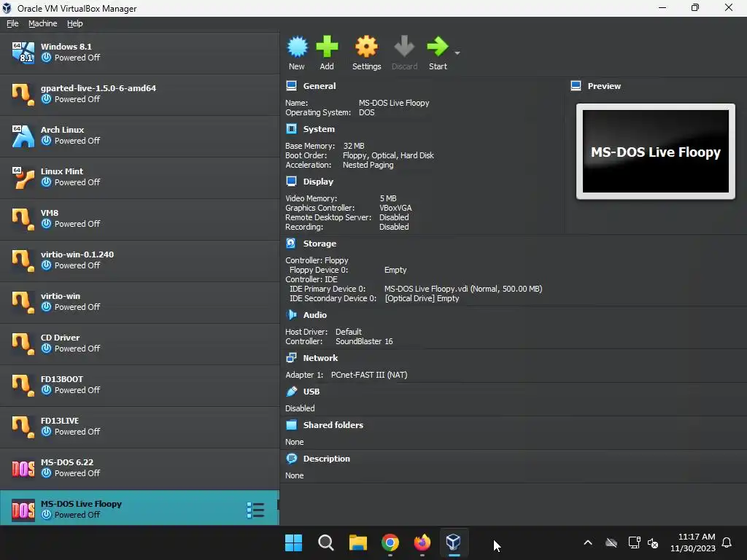747x560 pixels.
Task: Open the Start button dropdown arrow
Action: point(457,52)
